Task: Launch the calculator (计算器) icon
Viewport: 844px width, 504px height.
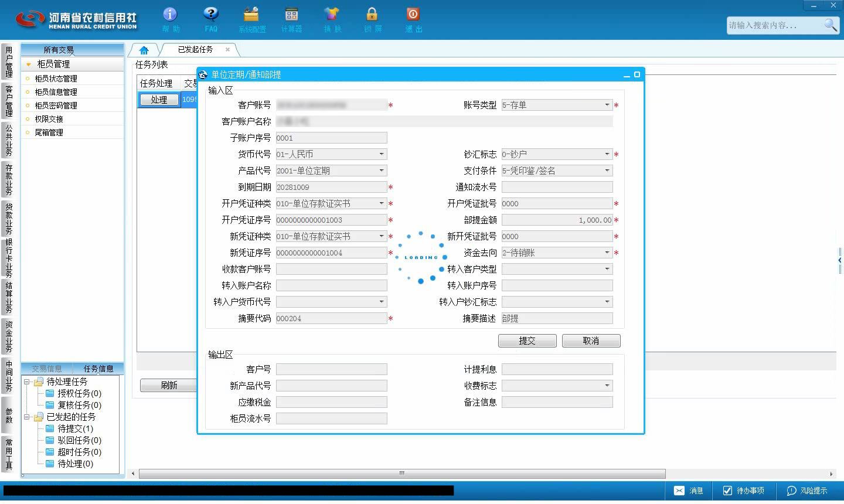Action: (x=291, y=19)
